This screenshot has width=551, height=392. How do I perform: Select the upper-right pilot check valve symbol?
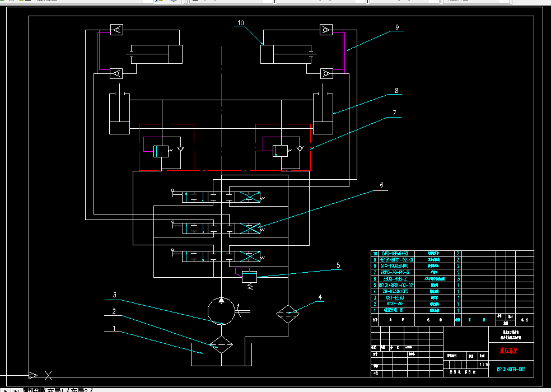[326, 30]
